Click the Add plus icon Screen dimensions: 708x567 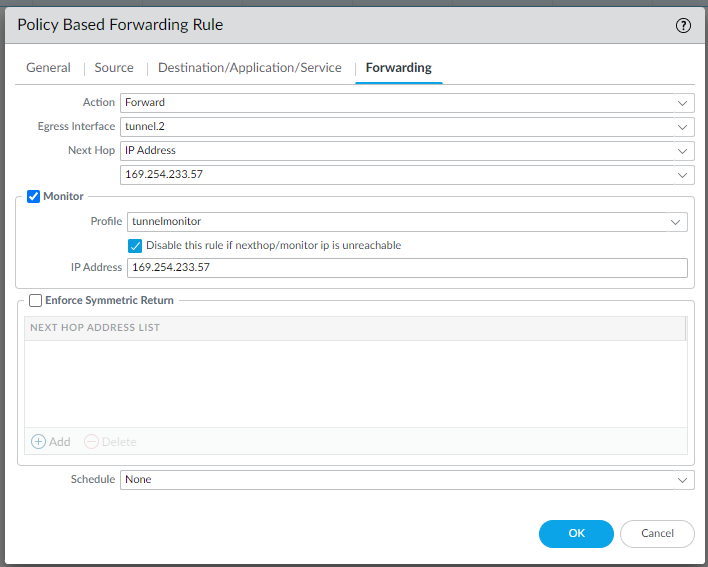click(39, 441)
